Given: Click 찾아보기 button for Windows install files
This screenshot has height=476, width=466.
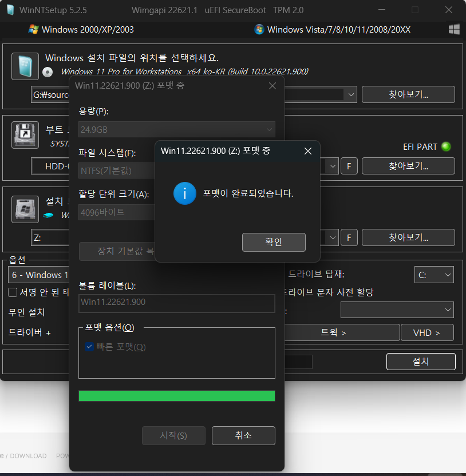Looking at the screenshot, I should (408, 94).
